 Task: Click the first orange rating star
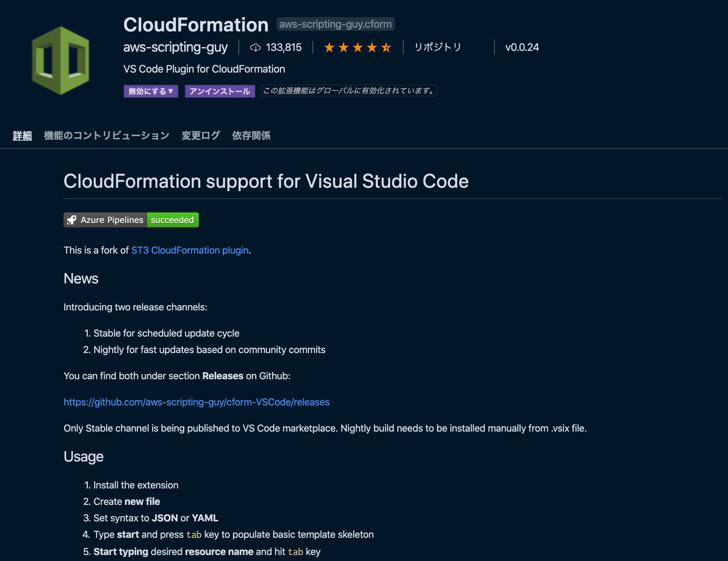[x=329, y=47]
